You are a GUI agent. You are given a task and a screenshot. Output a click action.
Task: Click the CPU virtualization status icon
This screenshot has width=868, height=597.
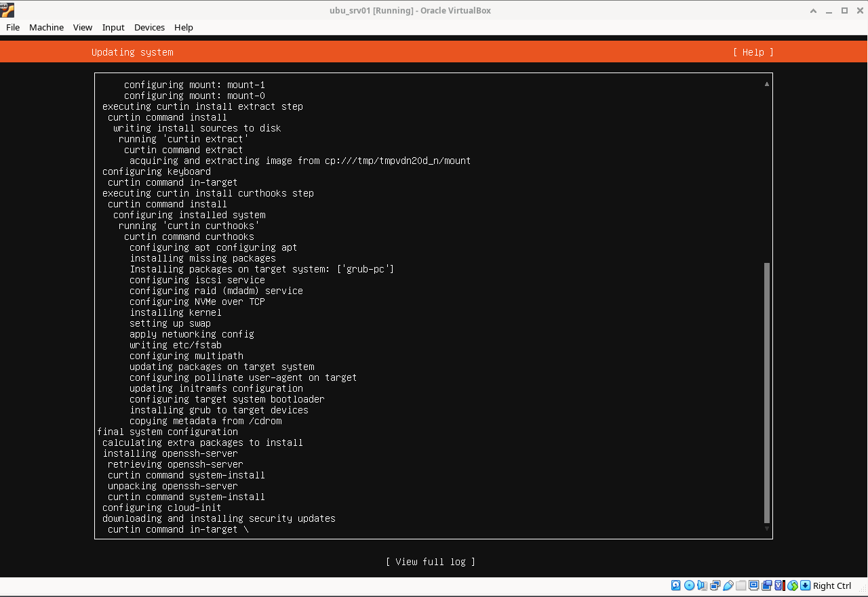pyautogui.click(x=779, y=585)
